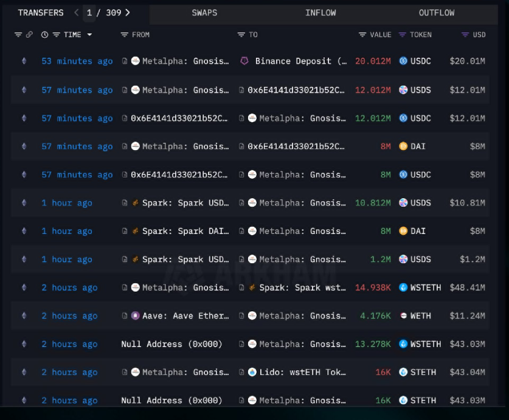This screenshot has width=509, height=420.
Task: Open the general filter icon left of the link icon
Action: (x=18, y=35)
